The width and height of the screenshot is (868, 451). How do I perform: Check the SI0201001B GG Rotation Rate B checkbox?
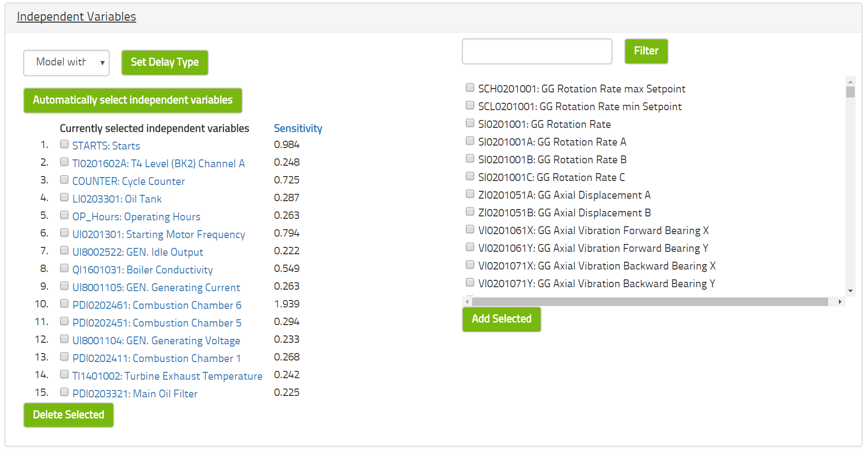470,158
